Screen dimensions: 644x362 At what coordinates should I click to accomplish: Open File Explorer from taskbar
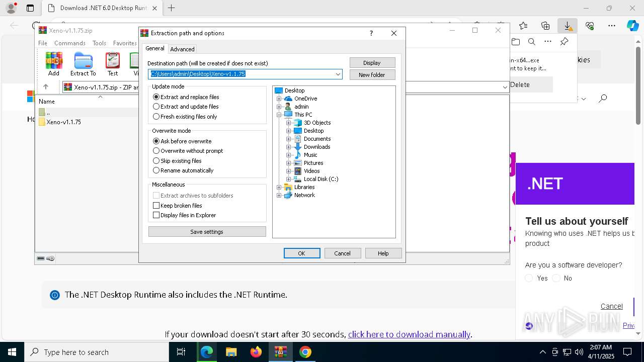click(231, 352)
